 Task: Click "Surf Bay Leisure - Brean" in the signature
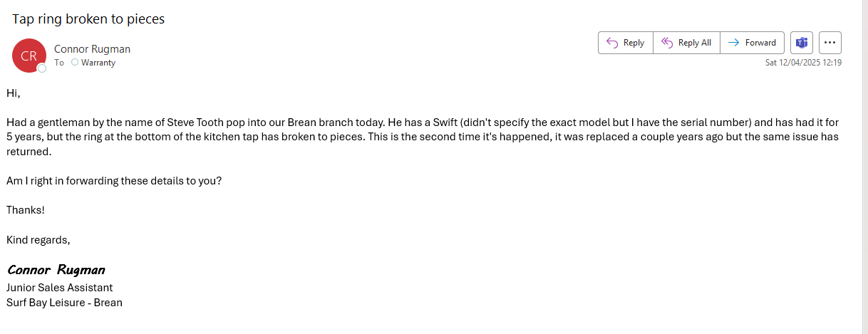[64, 303]
